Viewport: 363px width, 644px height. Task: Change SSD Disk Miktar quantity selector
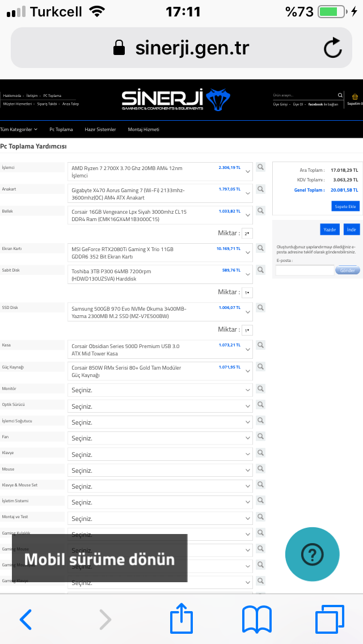(x=247, y=330)
